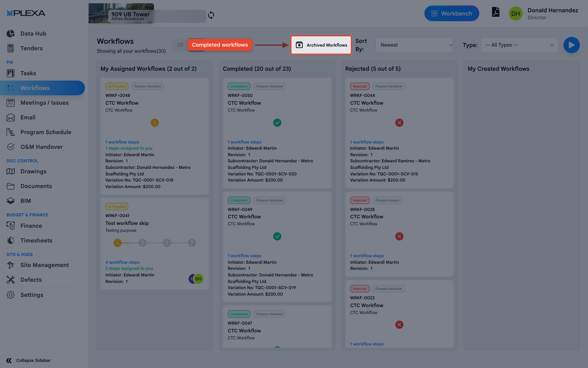Click Donald Hernandez user name
Viewport: 588px width, 368px height.
pyautogui.click(x=553, y=10)
